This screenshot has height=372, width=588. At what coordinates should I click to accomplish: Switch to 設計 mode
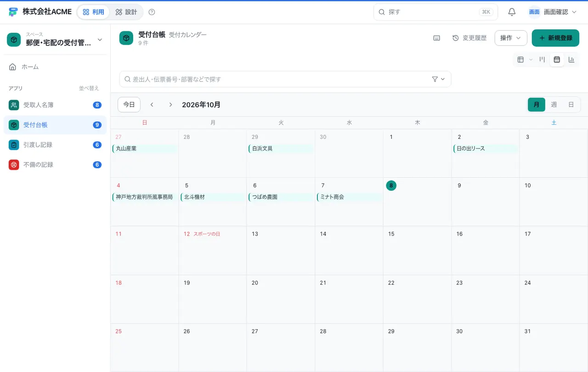click(126, 12)
